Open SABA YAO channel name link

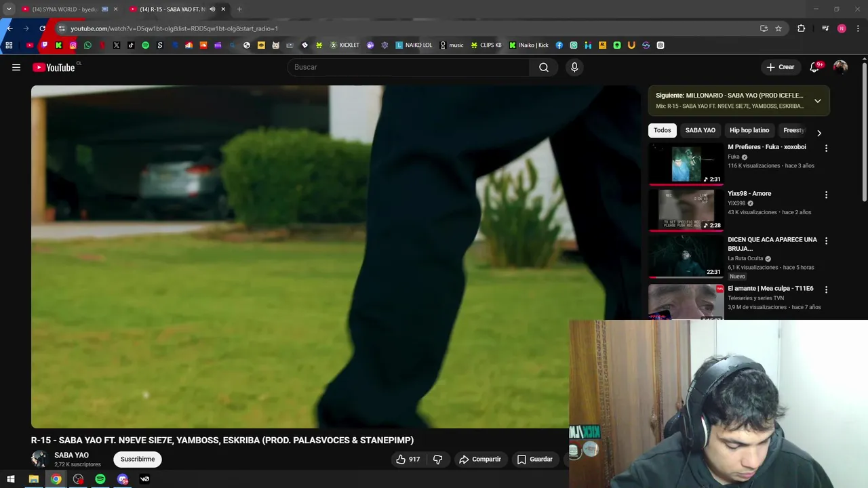coord(71,455)
